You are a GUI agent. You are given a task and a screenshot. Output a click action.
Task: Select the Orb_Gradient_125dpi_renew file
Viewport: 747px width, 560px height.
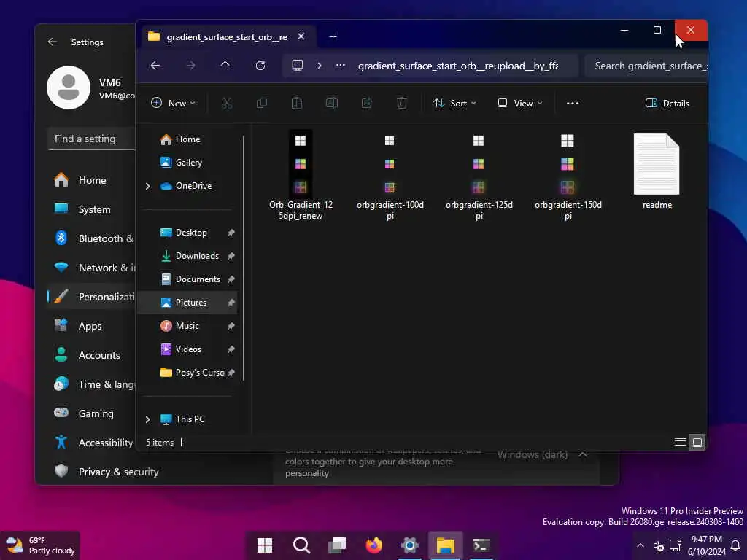tap(301, 176)
